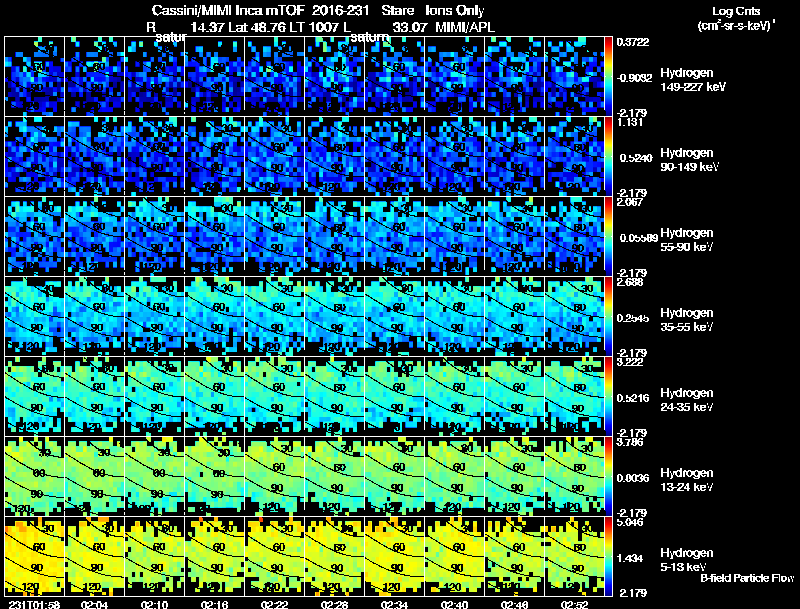800x609 pixels.
Task: Click the 0.3722 color scale maximum value
Action: pyautogui.click(x=633, y=42)
